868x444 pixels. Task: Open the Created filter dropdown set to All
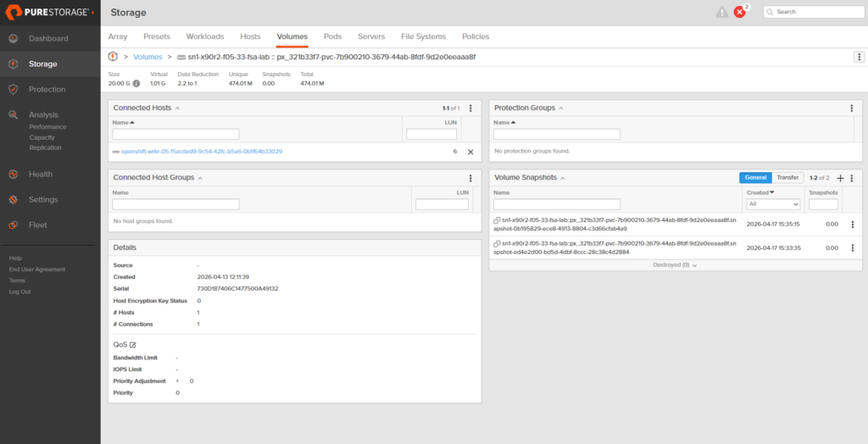[772, 204]
